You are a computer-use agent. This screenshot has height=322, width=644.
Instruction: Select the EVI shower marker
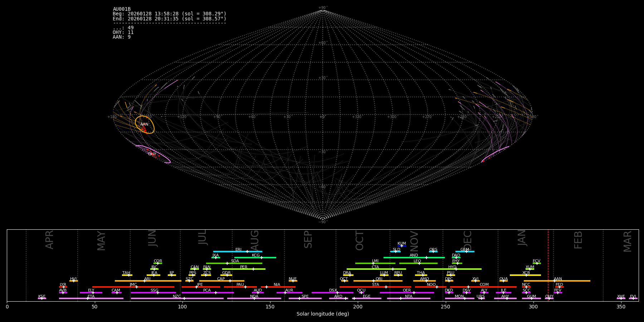click(633, 298)
